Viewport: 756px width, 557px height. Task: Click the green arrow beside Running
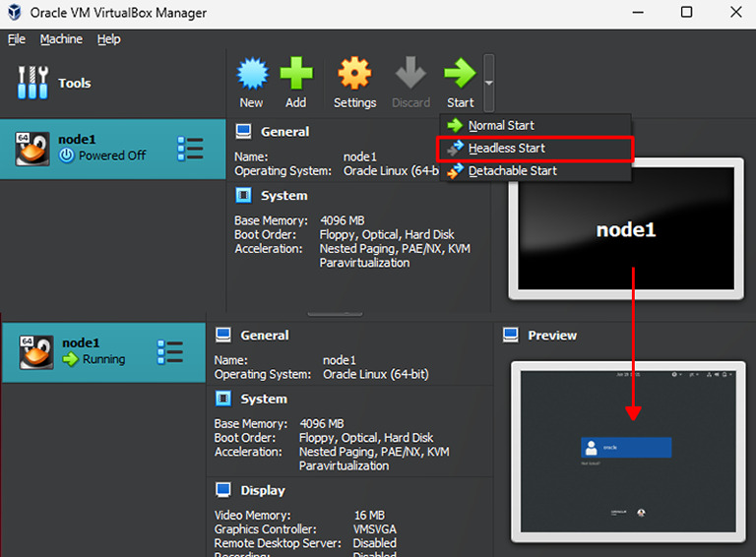(71, 359)
